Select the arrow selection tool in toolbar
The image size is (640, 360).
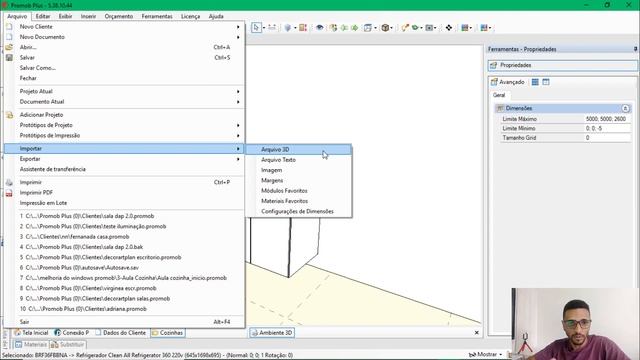[256, 28]
